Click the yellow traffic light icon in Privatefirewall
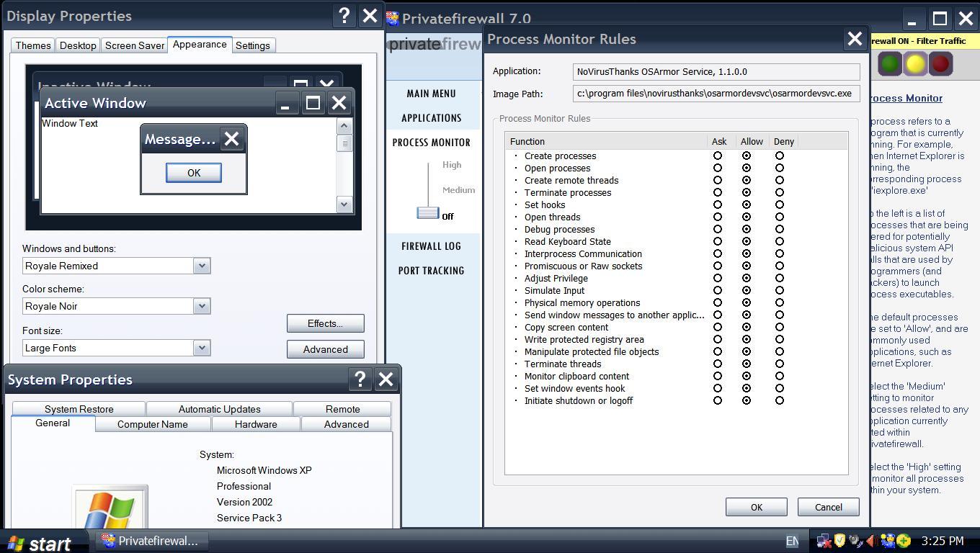 tap(915, 64)
